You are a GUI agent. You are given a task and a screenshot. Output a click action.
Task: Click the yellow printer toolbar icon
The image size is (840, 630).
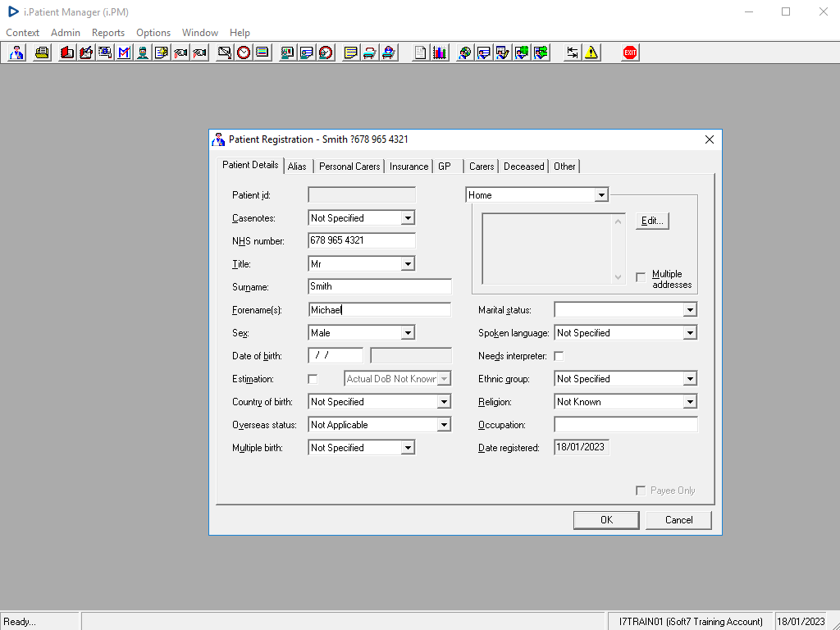(x=42, y=52)
